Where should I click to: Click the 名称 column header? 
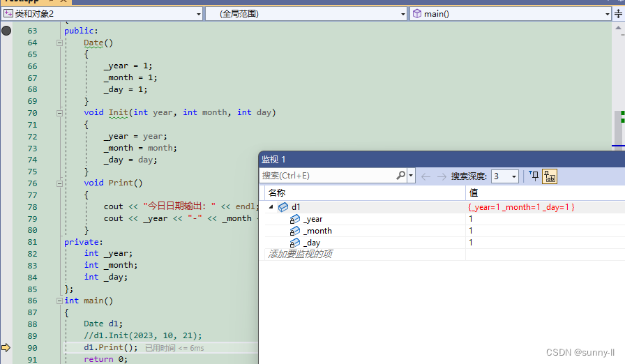coord(277,193)
